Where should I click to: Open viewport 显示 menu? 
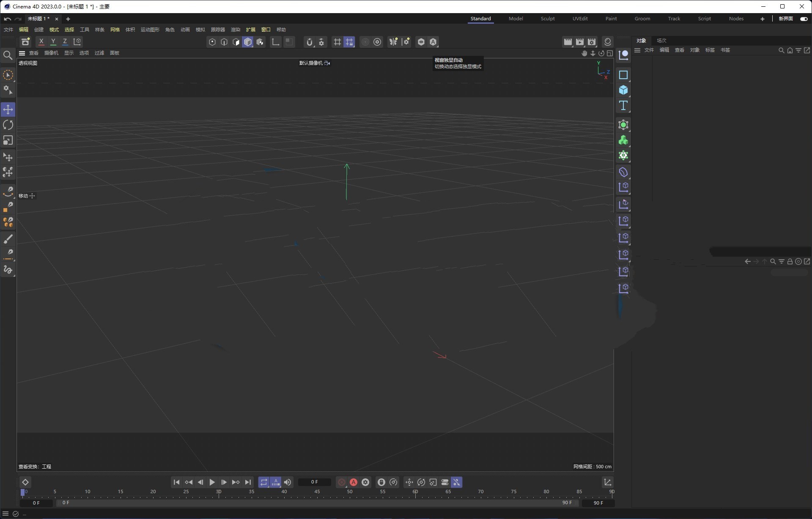click(69, 53)
